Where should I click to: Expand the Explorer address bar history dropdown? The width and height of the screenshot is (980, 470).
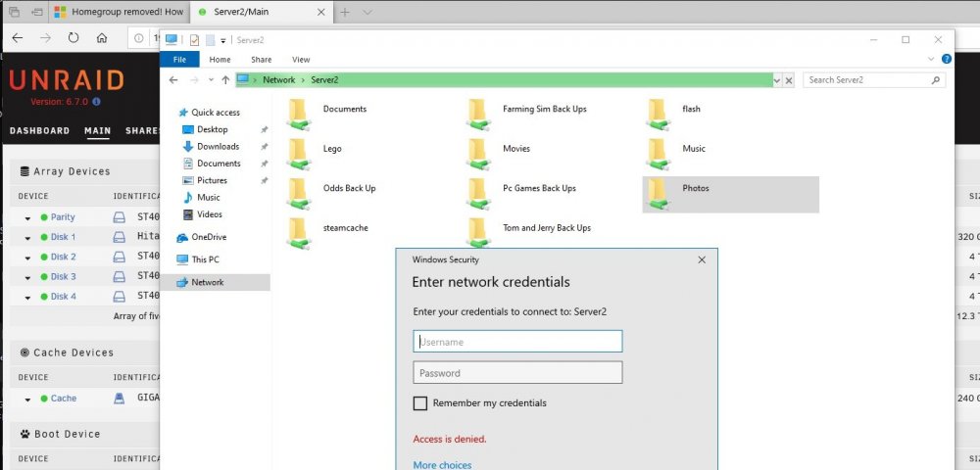[777, 80]
